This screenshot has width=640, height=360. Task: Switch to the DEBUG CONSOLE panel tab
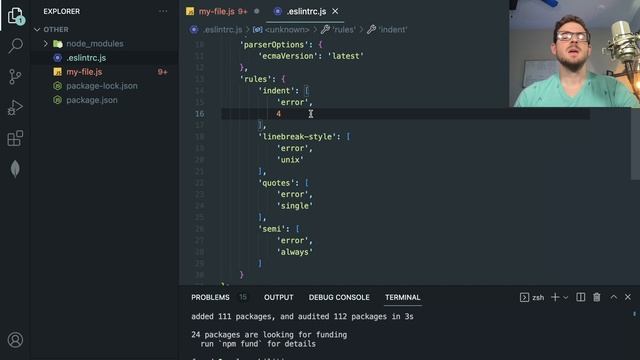click(339, 297)
